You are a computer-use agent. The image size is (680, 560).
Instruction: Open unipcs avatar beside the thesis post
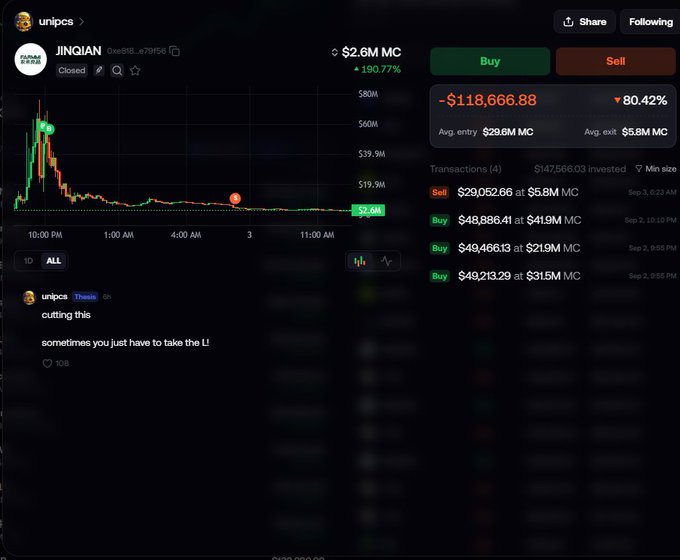click(x=29, y=298)
